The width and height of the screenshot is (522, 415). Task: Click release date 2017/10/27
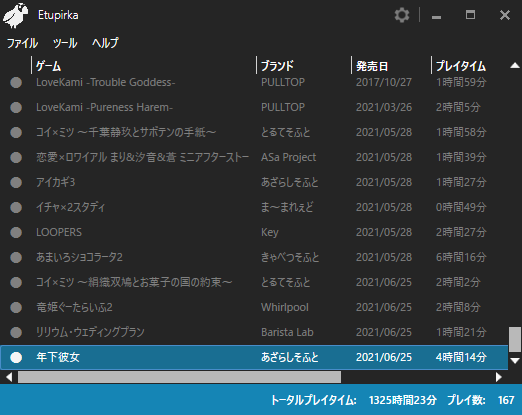point(384,82)
